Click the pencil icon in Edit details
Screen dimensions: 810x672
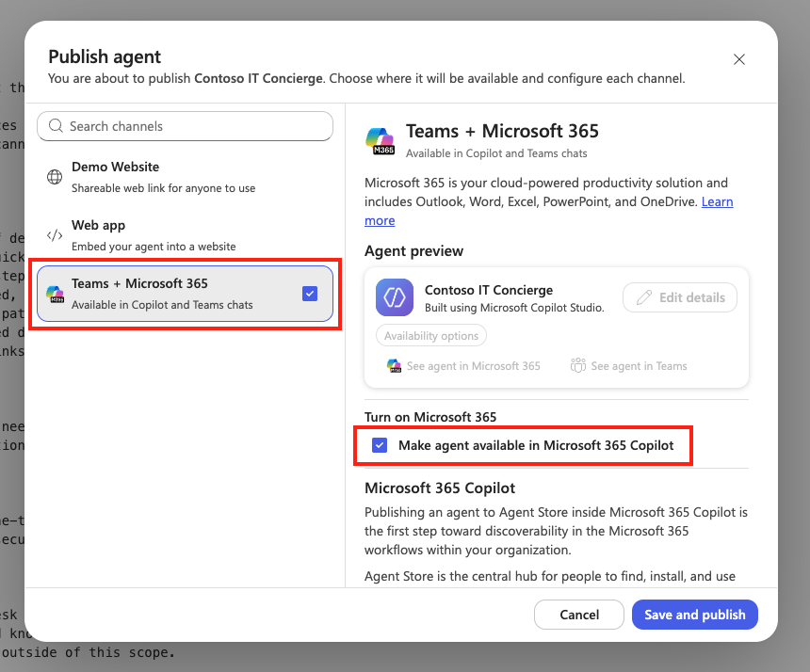643,297
